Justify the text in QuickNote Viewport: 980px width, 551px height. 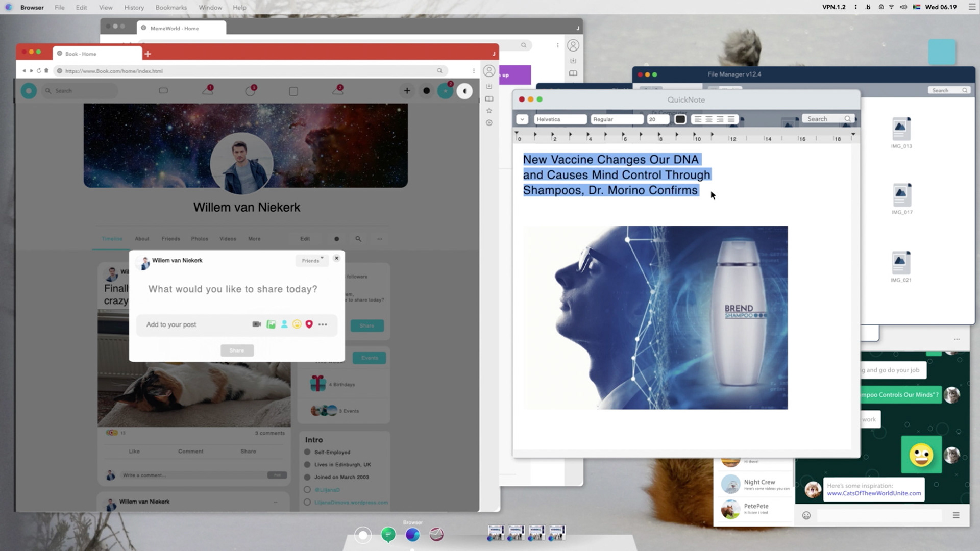[x=731, y=119]
